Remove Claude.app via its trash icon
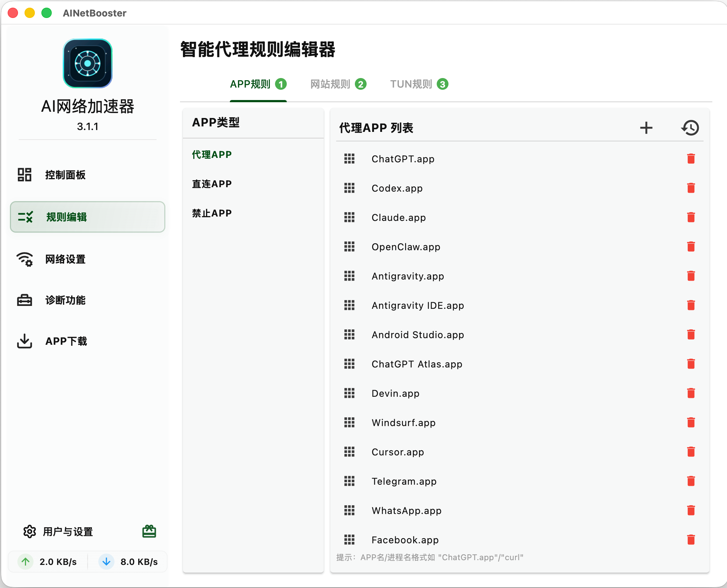 691,217
